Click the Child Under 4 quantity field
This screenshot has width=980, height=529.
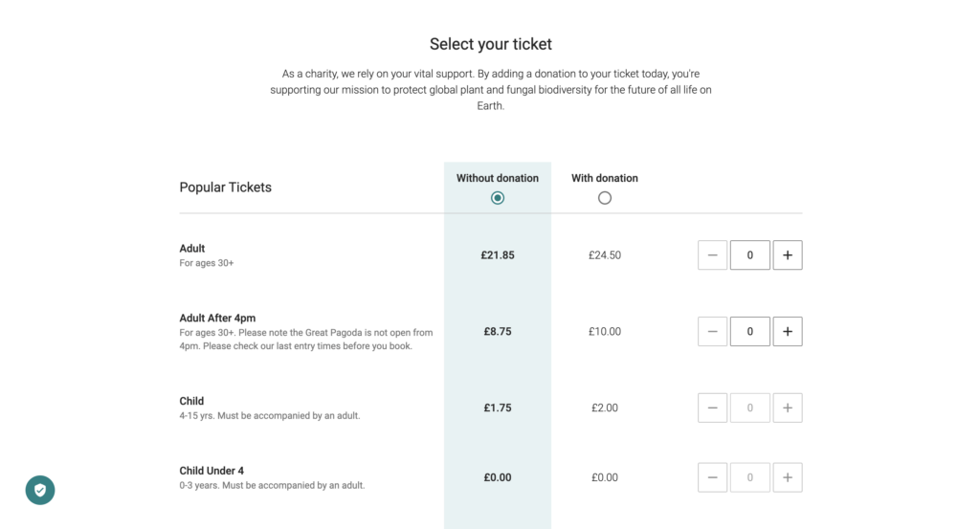pos(750,477)
